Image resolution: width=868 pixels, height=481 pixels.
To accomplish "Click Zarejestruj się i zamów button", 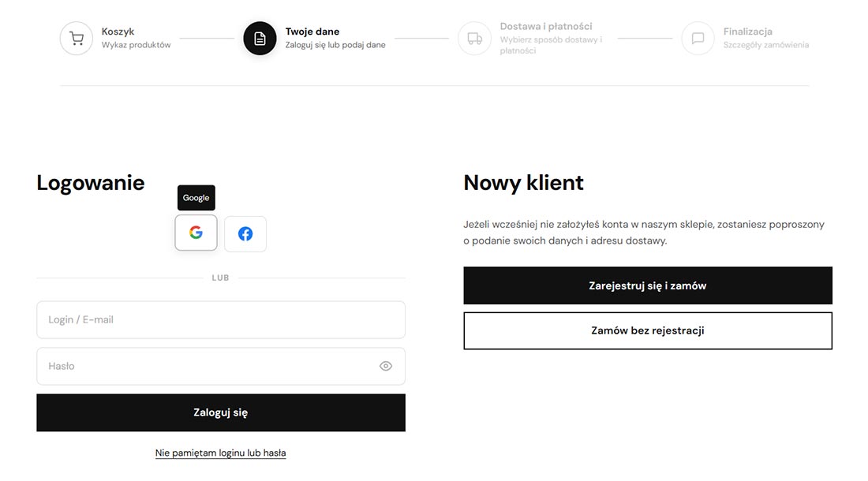I will point(647,285).
